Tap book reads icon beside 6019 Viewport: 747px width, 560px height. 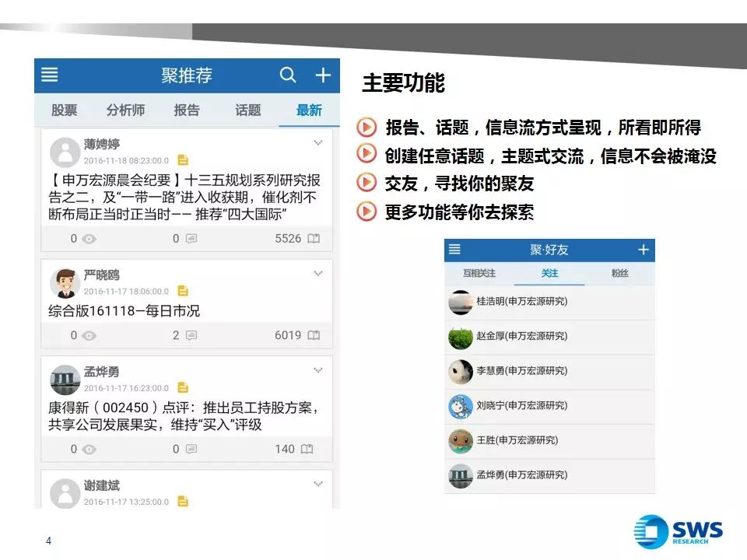(314, 335)
